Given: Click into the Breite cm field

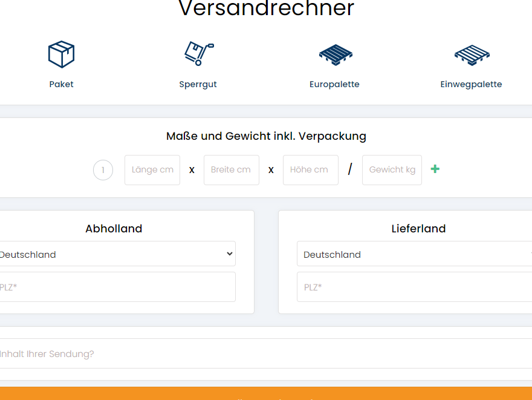Looking at the screenshot, I should (x=232, y=170).
